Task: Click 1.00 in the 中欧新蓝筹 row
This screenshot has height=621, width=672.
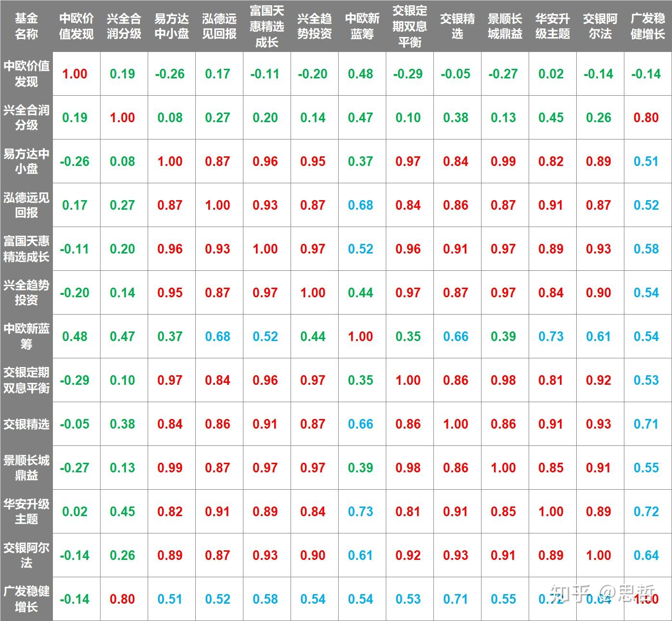Action: pyautogui.click(x=360, y=337)
